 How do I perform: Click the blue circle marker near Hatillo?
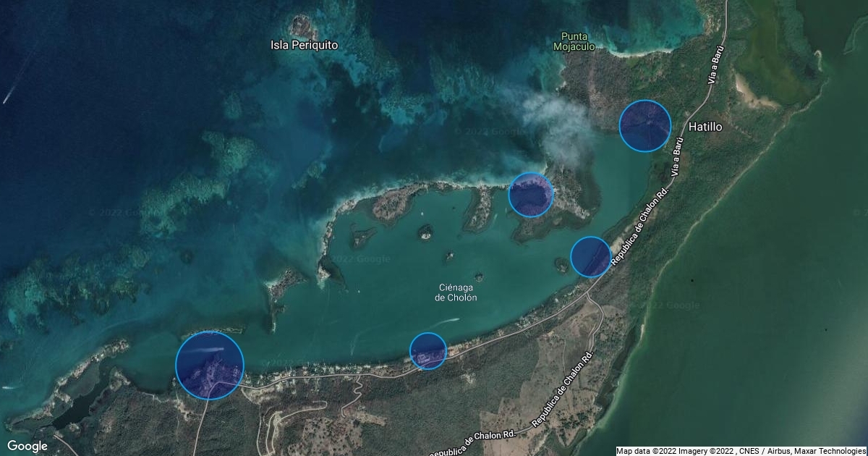tap(645, 126)
